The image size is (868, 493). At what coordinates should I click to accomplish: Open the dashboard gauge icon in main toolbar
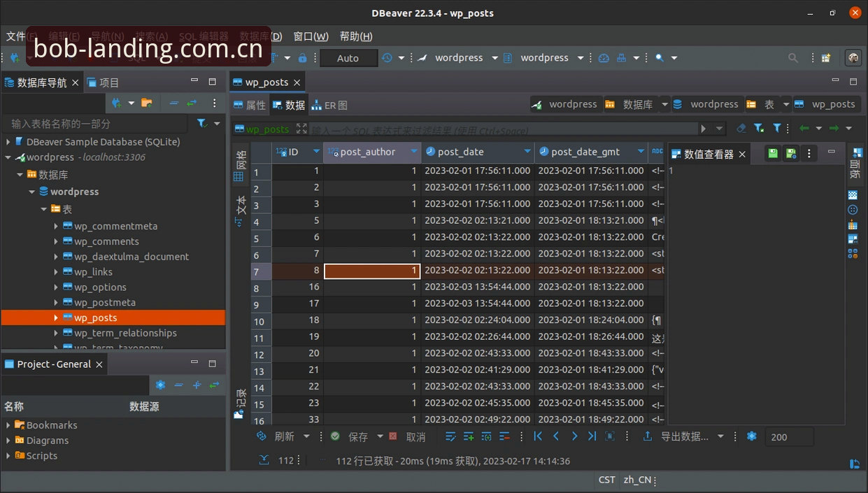pos(604,58)
